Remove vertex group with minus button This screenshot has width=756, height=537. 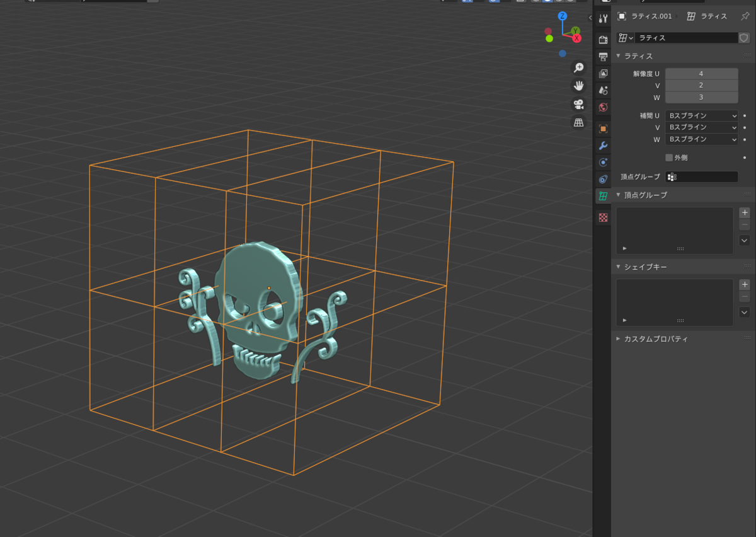[x=745, y=225]
